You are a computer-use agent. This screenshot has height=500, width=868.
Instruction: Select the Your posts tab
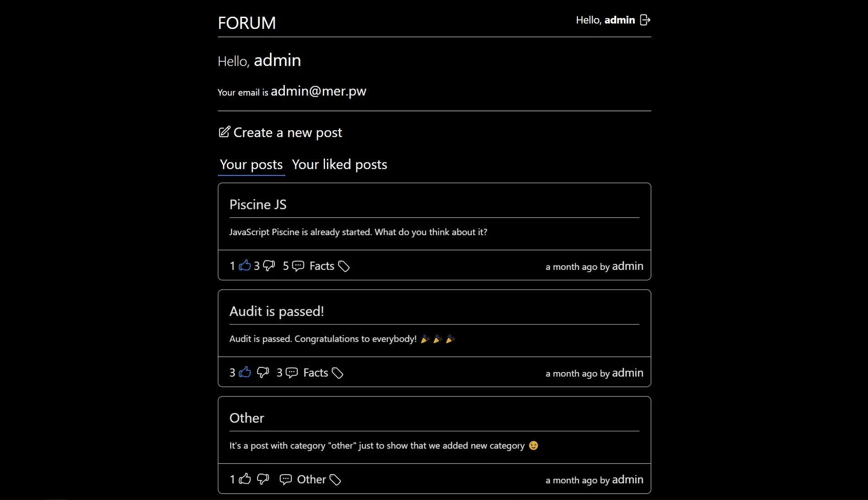click(251, 165)
